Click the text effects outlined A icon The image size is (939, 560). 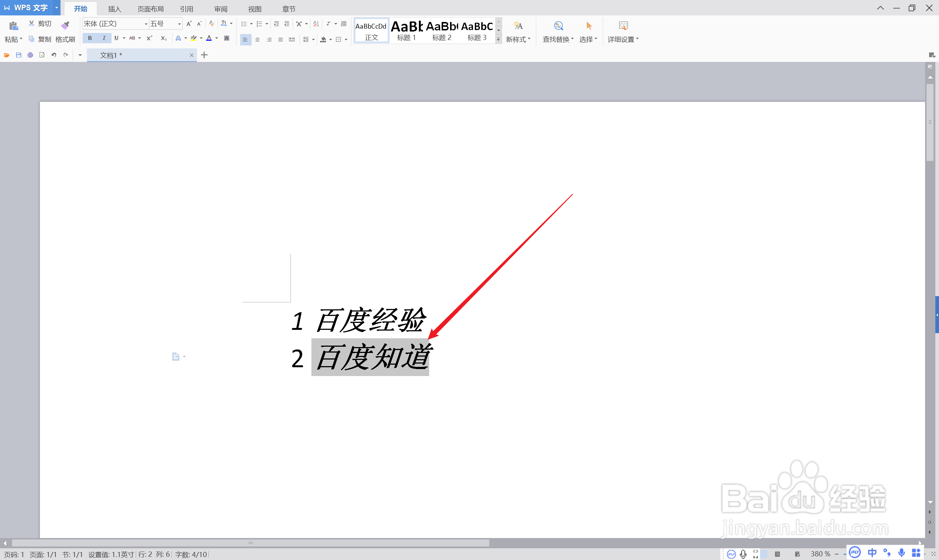click(178, 38)
